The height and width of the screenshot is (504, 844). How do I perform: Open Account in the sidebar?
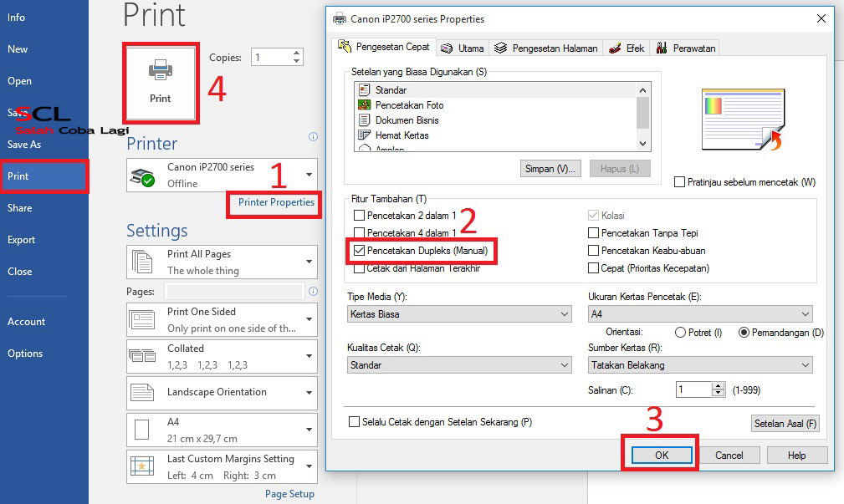coord(26,321)
